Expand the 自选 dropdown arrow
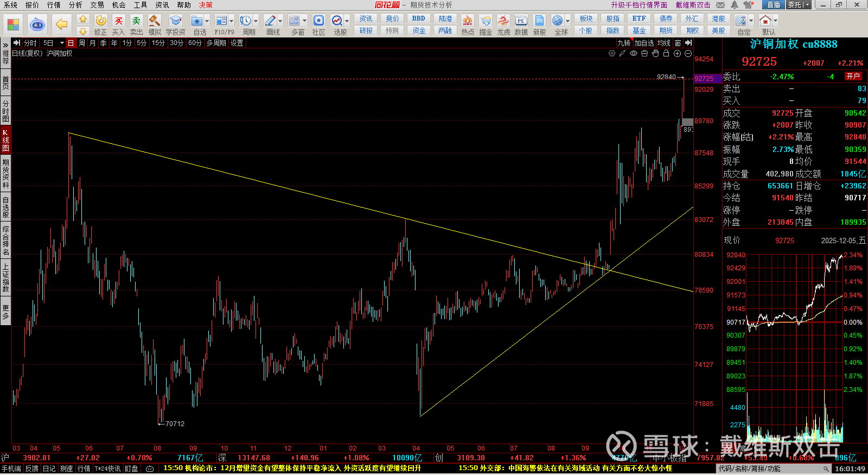The height and width of the screenshot is (475, 868). pyautogui.click(x=207, y=21)
